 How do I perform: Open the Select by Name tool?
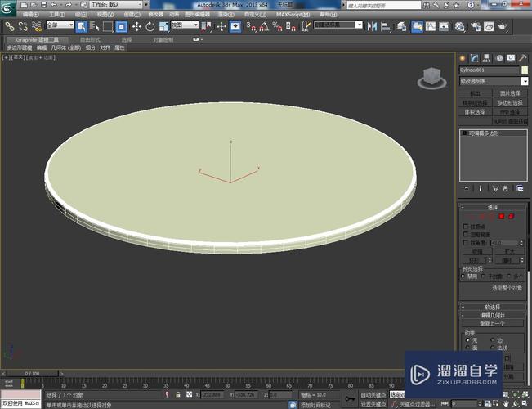(x=95, y=26)
